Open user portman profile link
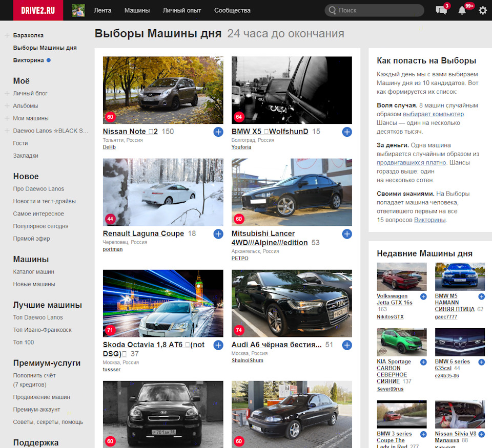The image size is (492, 448). [113, 249]
